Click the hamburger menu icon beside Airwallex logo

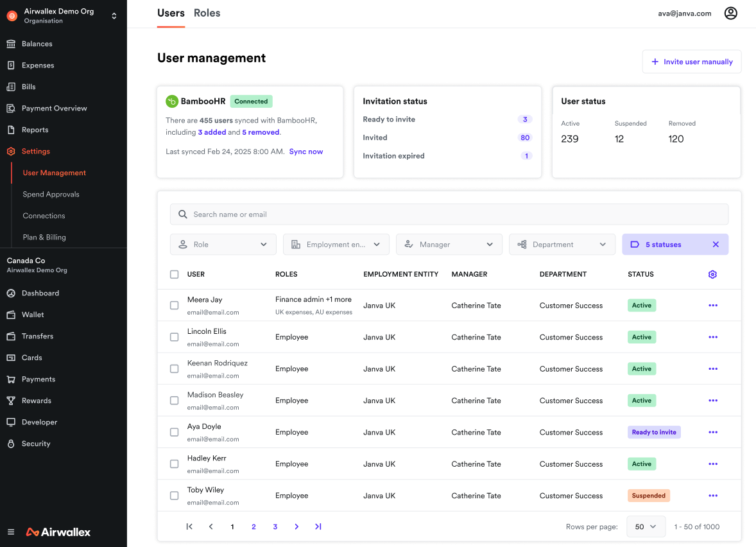tap(11, 532)
